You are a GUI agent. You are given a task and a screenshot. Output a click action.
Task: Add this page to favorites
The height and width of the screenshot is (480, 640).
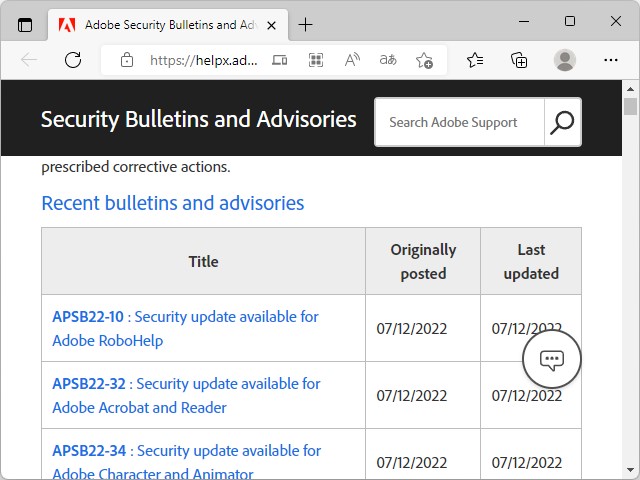point(424,60)
